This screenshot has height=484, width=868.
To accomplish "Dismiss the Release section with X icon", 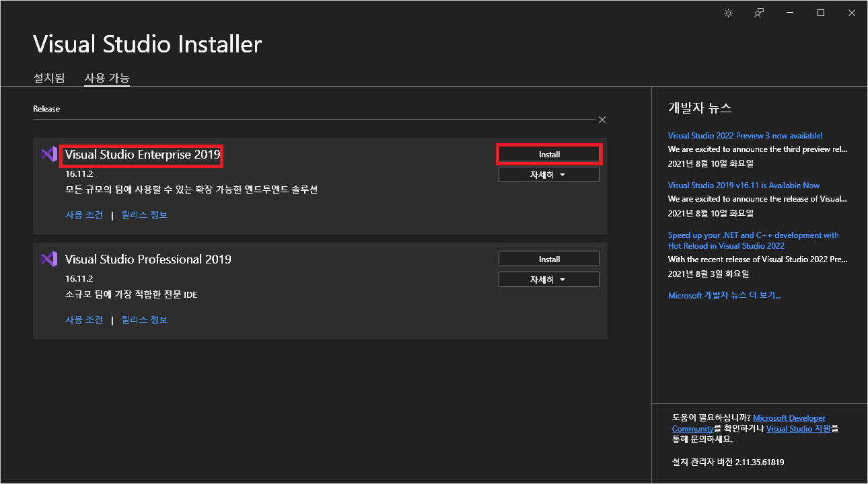I will pos(602,120).
